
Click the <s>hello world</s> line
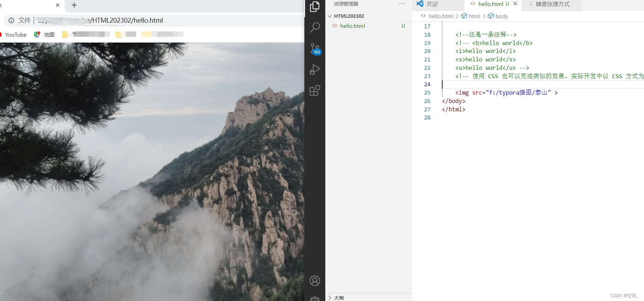[486, 59]
